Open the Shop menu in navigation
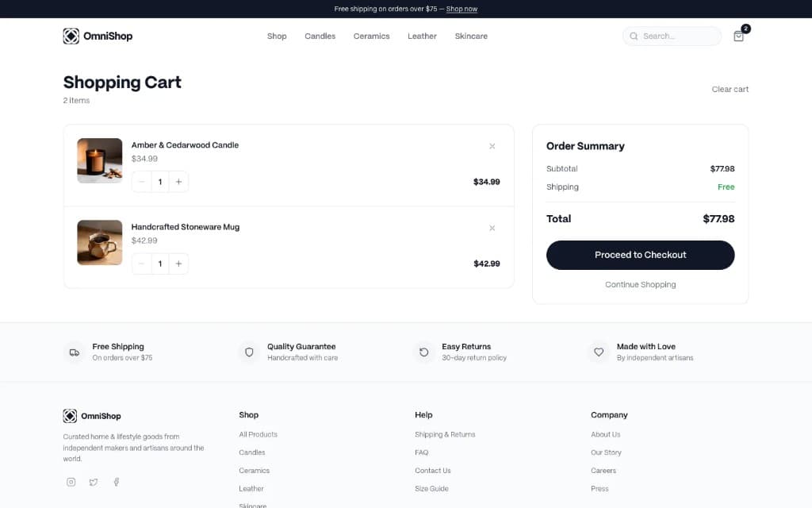Screen dimensions: 812x508 tap(277, 37)
